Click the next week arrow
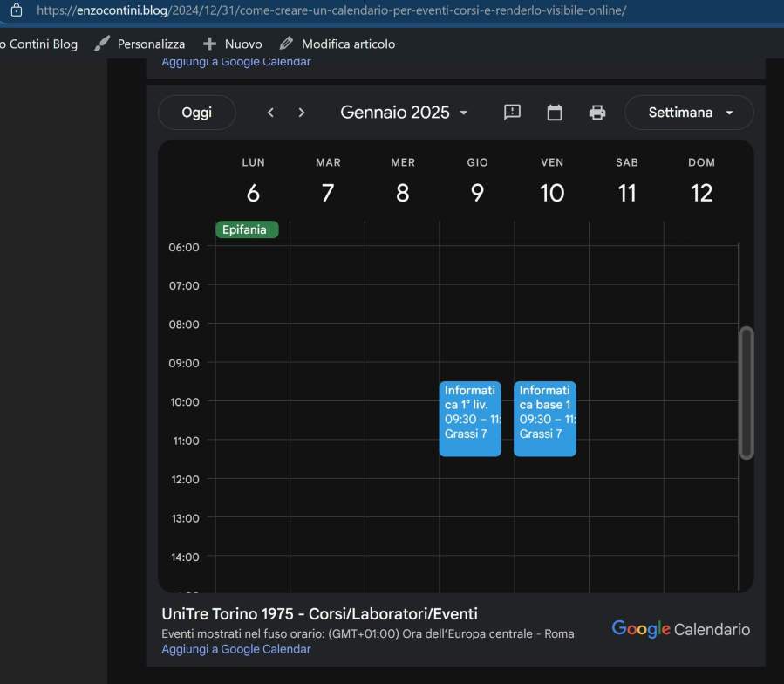Viewport: 784px width, 684px height. tap(302, 113)
